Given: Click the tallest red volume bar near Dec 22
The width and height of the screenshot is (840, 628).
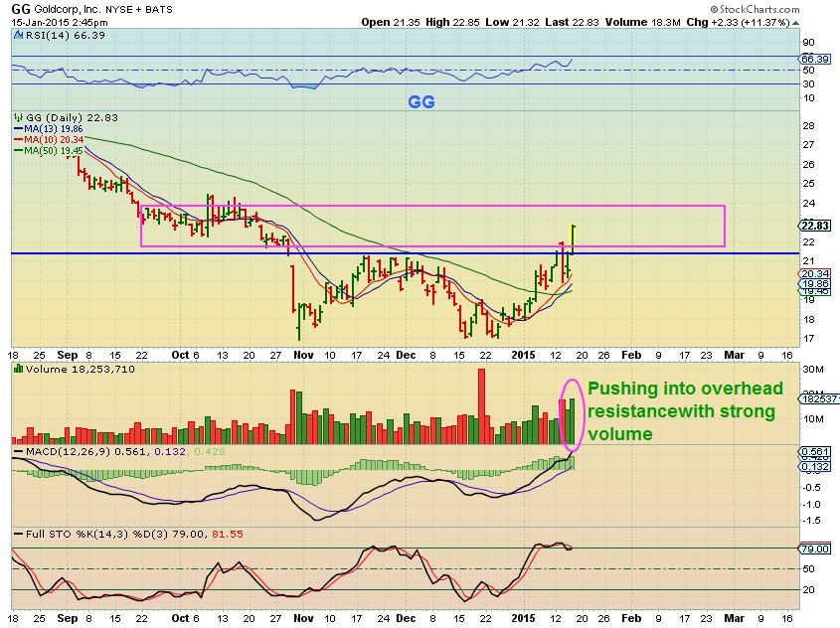Looking at the screenshot, I should 481,406.
